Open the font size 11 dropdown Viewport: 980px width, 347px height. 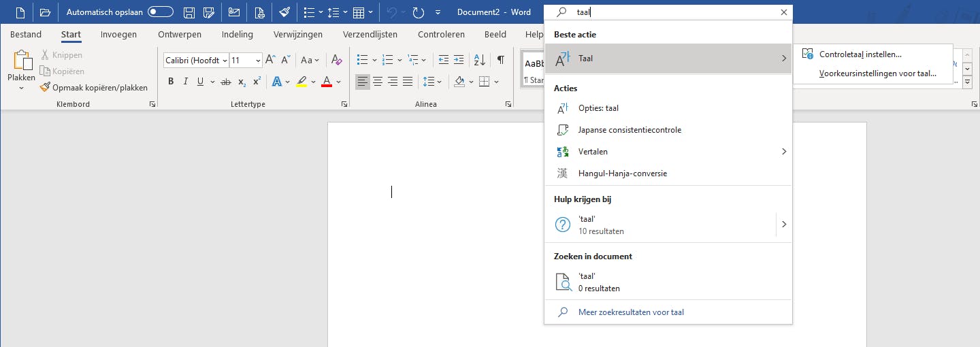258,61
